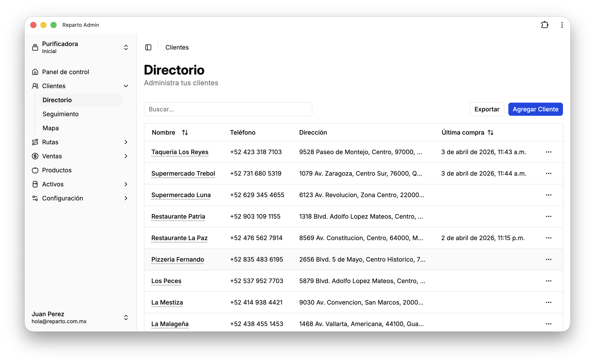Viewport: 595px width, 364px height.
Task: Open La Mestiza client link
Action: point(167,302)
